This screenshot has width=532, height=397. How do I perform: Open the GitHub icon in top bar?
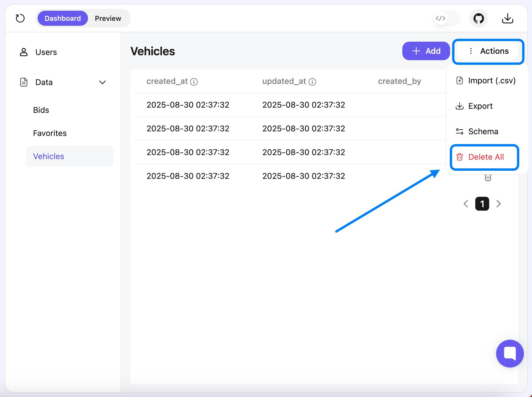[478, 18]
